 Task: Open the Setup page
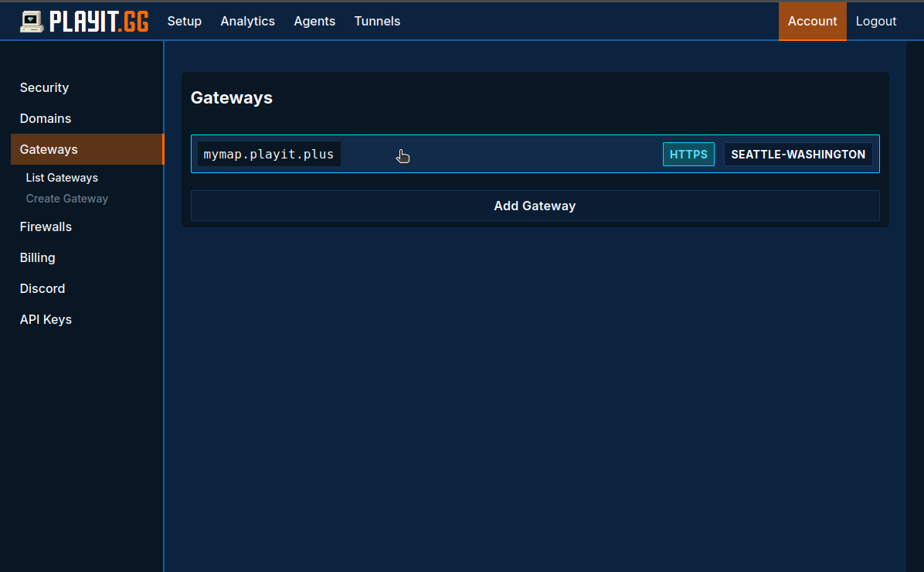[184, 21]
